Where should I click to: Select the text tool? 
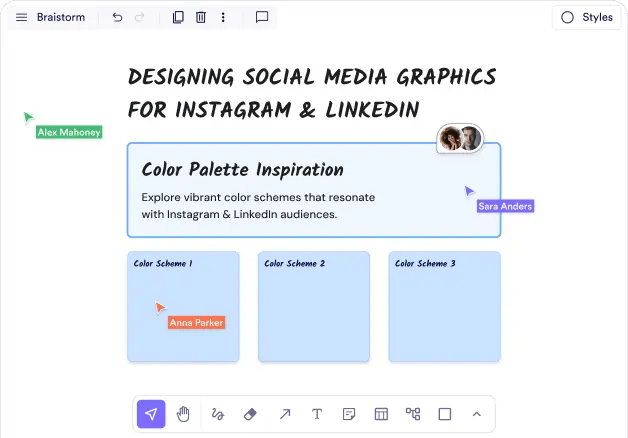(x=317, y=414)
